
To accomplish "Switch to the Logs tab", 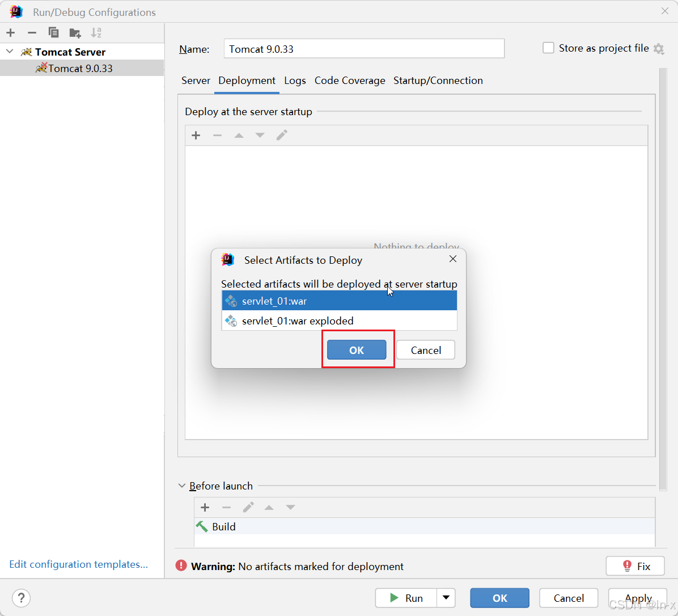I will point(295,81).
